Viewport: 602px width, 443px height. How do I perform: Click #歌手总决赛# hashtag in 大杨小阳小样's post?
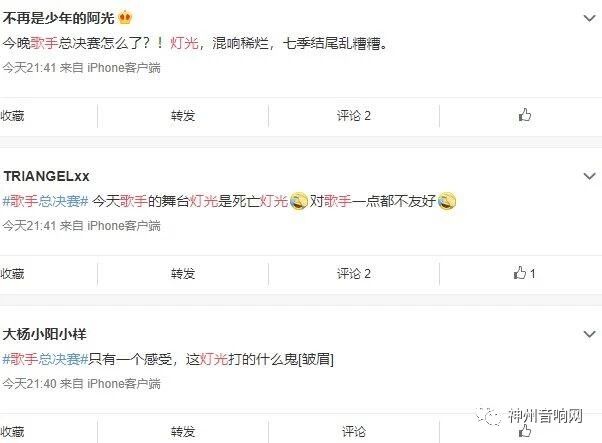tap(46, 359)
